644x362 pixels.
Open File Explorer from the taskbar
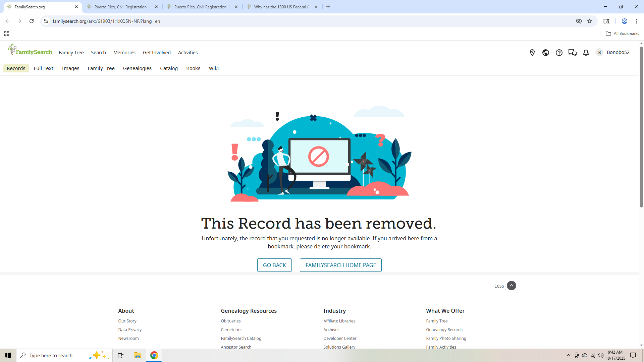(x=138, y=355)
